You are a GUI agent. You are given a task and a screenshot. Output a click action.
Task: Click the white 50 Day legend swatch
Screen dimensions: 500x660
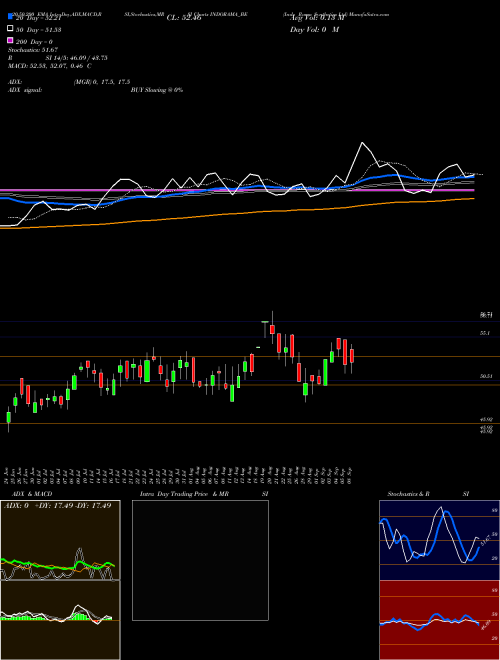tap(10, 29)
